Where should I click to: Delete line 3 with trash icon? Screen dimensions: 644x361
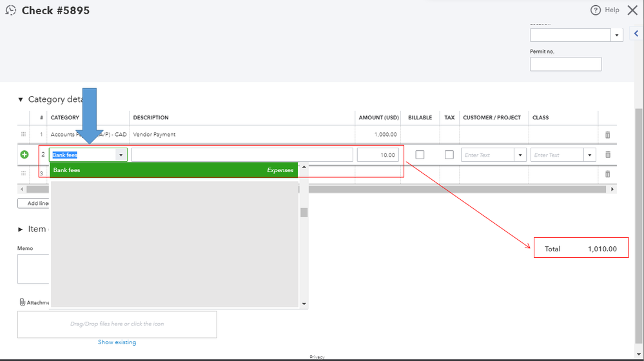coord(607,174)
